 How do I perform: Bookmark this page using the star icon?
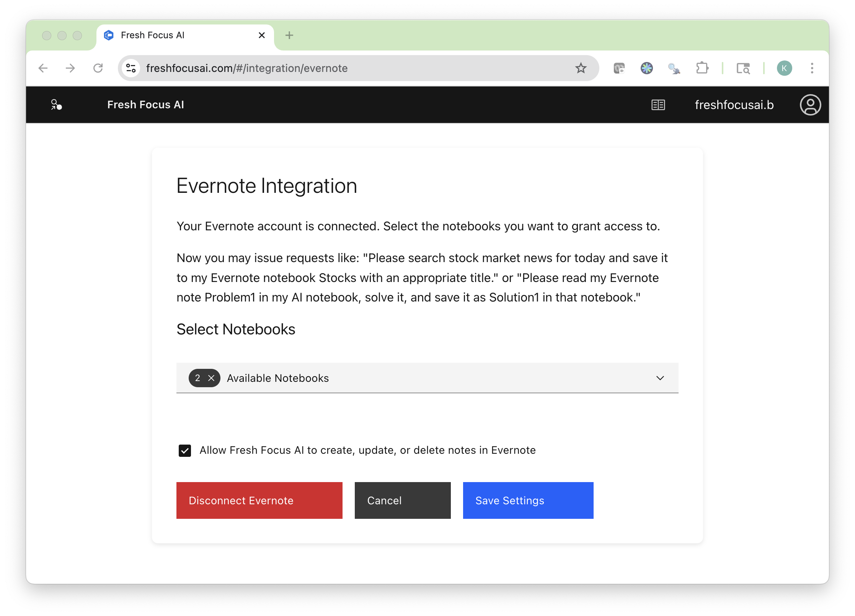(581, 68)
